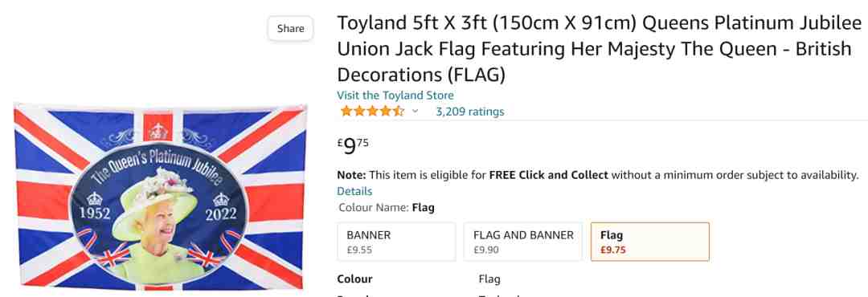Select the Flag variant priced £9.75
Viewport: 868px width, 297px height.
point(650,242)
